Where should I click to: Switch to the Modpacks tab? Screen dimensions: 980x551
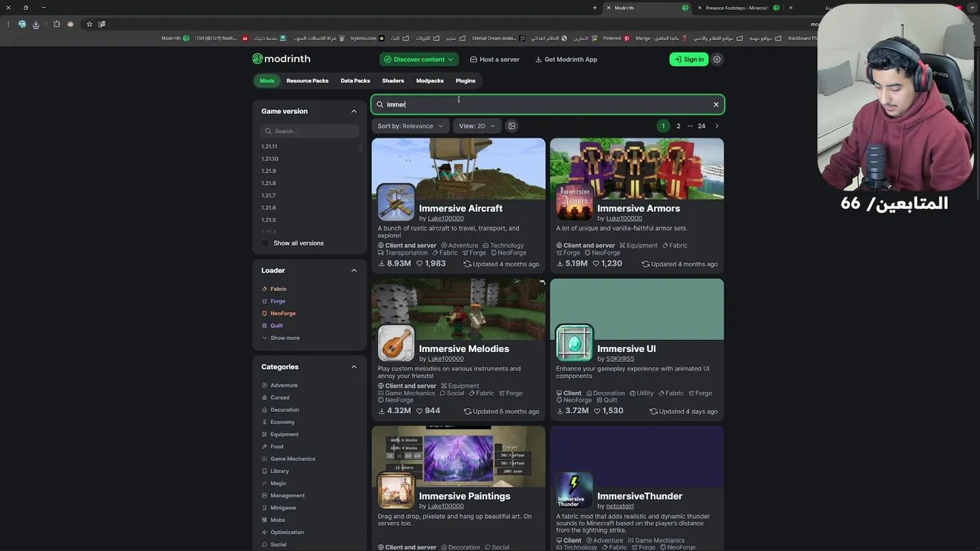(430, 80)
